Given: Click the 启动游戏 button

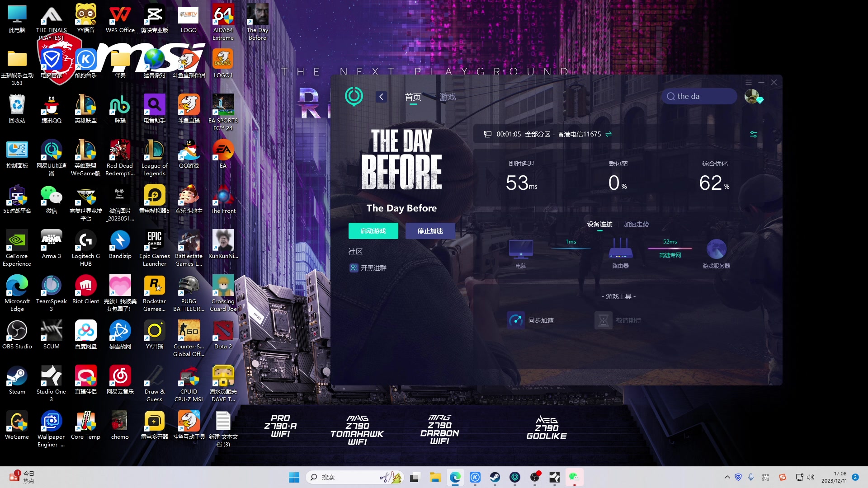Looking at the screenshot, I should point(373,231).
